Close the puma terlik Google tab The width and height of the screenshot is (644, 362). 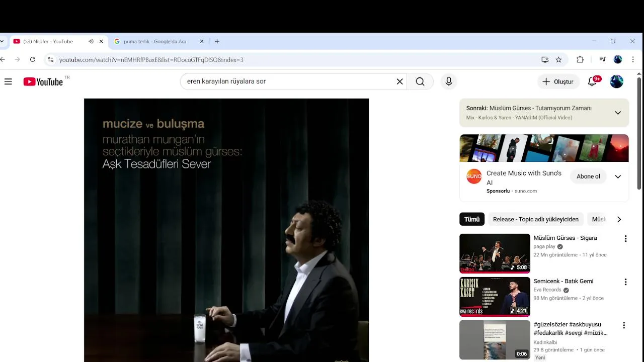pos(202,41)
